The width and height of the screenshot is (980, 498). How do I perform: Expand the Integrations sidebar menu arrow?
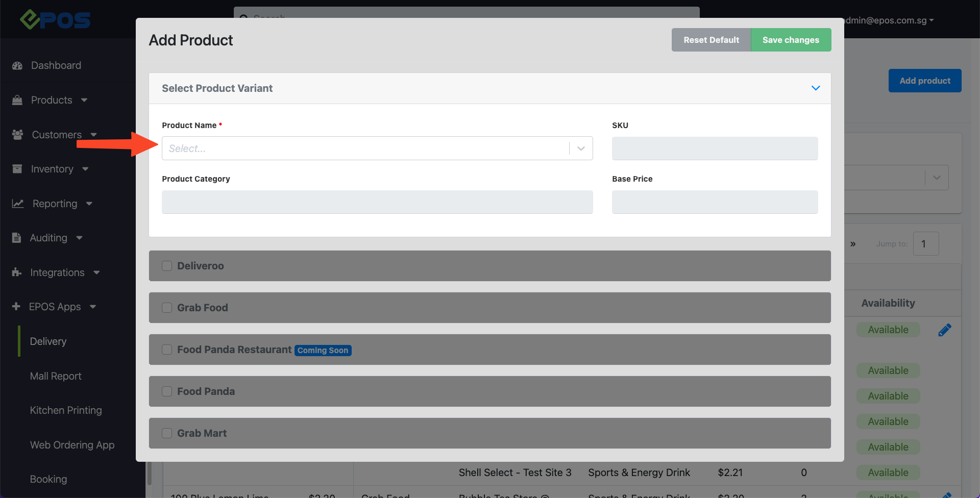coord(96,272)
